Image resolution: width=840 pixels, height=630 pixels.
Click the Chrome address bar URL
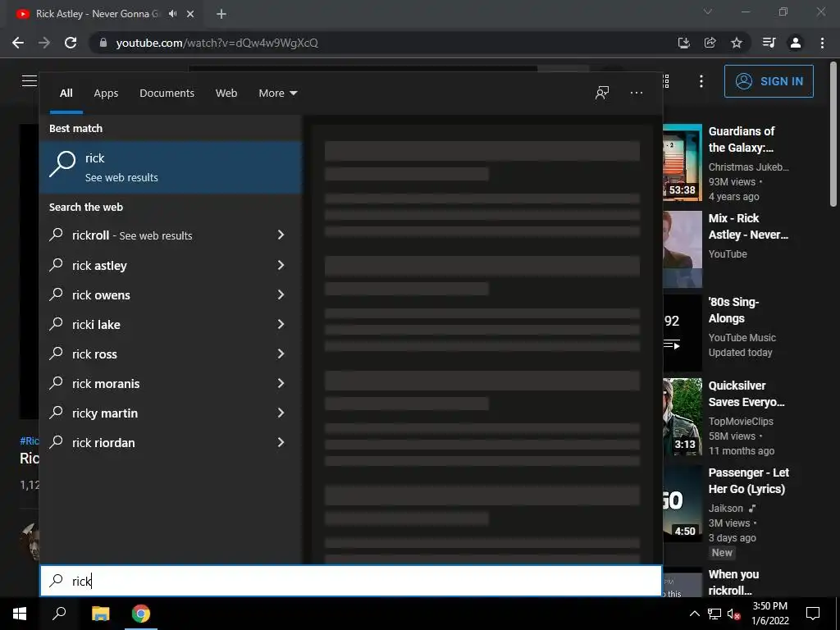pos(217,43)
